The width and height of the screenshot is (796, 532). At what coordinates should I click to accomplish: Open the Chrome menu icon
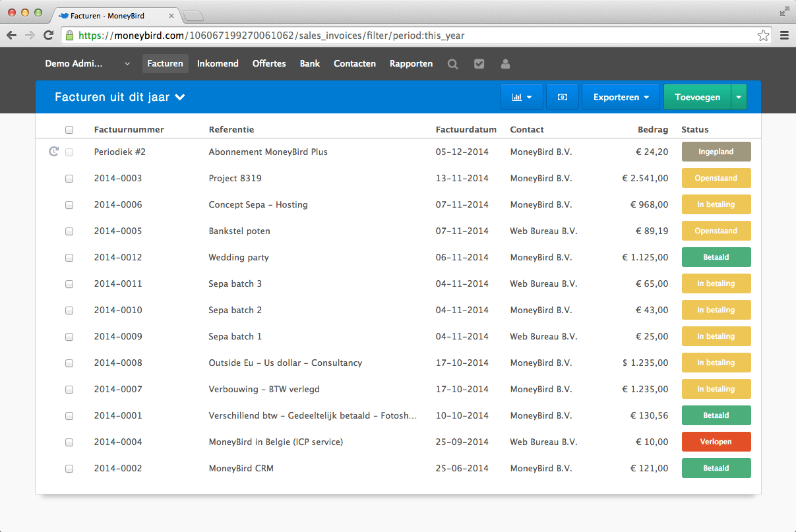pyautogui.click(x=784, y=35)
